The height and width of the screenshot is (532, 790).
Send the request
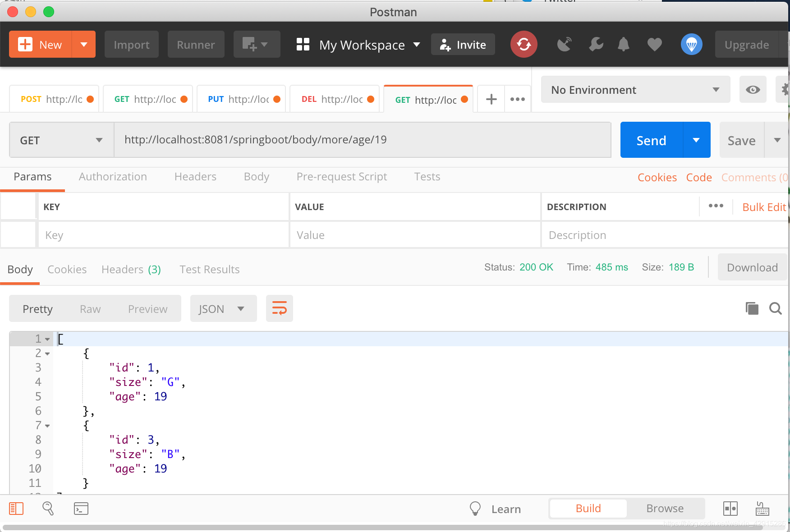pyautogui.click(x=652, y=140)
